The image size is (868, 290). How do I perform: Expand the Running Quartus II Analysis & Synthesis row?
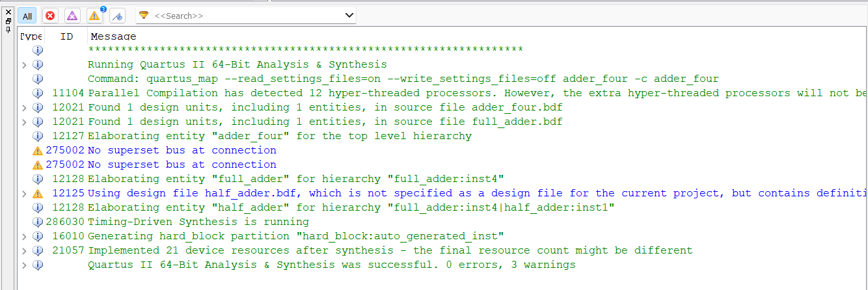point(24,64)
